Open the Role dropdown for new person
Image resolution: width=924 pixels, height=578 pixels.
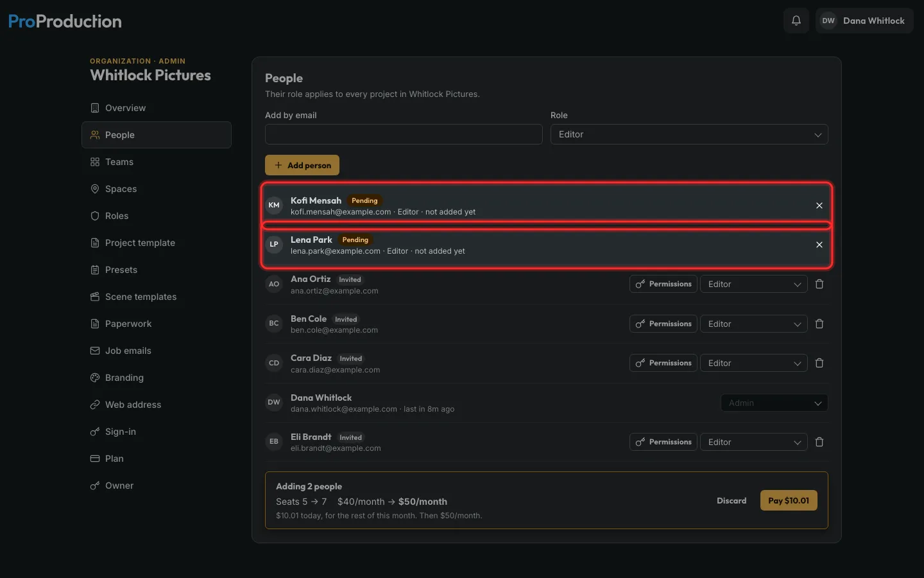pos(689,134)
